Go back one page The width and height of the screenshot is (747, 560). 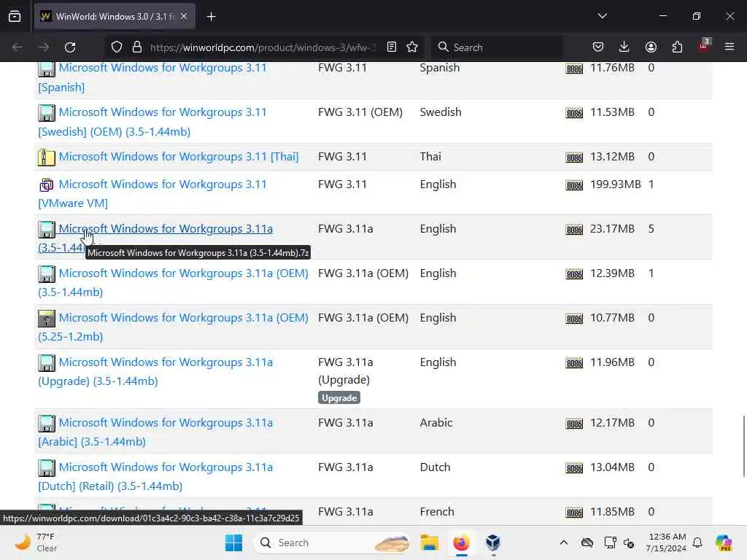(18, 47)
